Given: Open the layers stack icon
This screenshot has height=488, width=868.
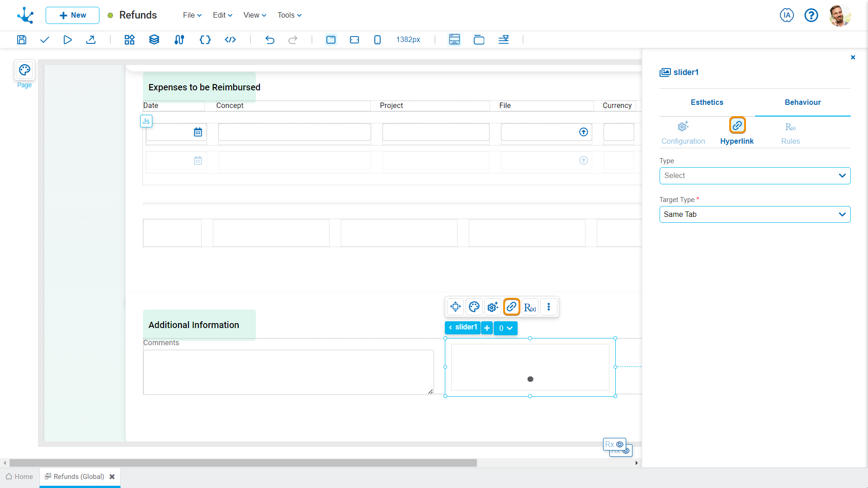Looking at the screenshot, I should point(154,40).
